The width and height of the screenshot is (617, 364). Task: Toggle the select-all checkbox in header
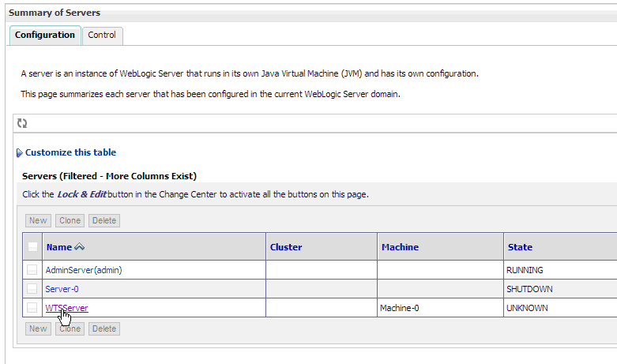32,247
